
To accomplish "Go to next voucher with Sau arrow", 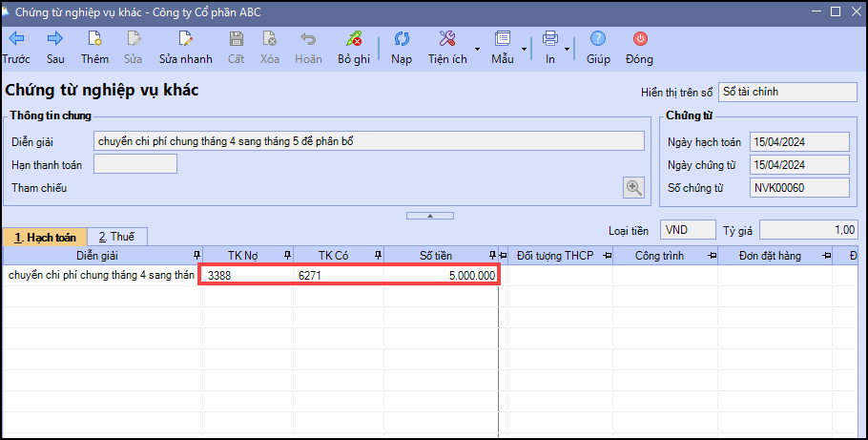I will (x=55, y=39).
